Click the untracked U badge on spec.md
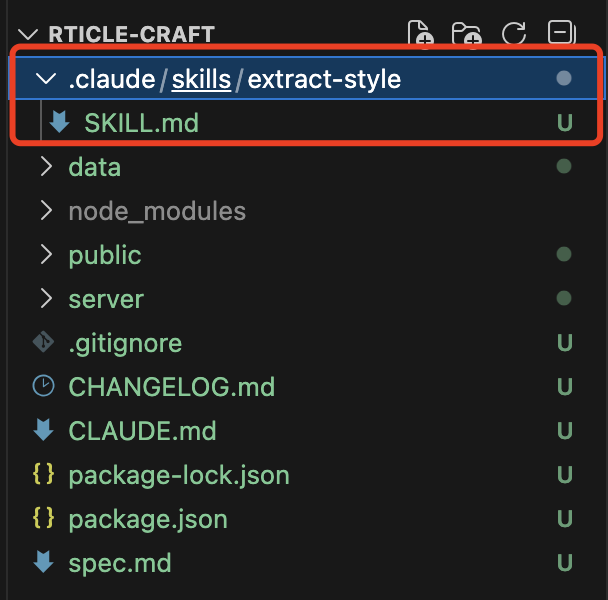This screenshot has height=600, width=608. tap(564, 562)
